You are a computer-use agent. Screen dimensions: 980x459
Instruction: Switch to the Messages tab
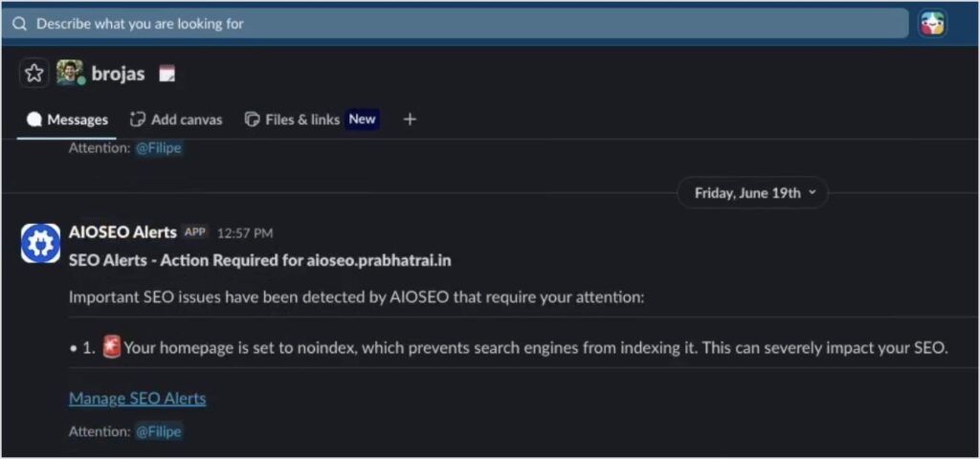click(x=67, y=120)
